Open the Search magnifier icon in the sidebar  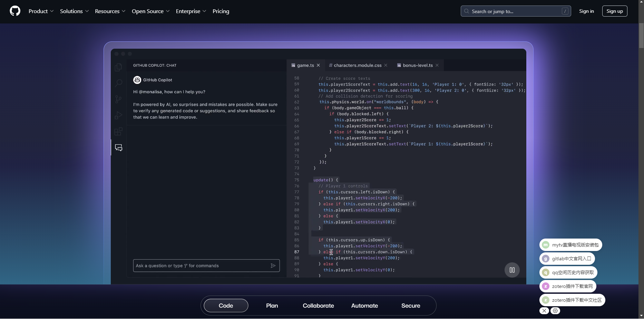(118, 83)
